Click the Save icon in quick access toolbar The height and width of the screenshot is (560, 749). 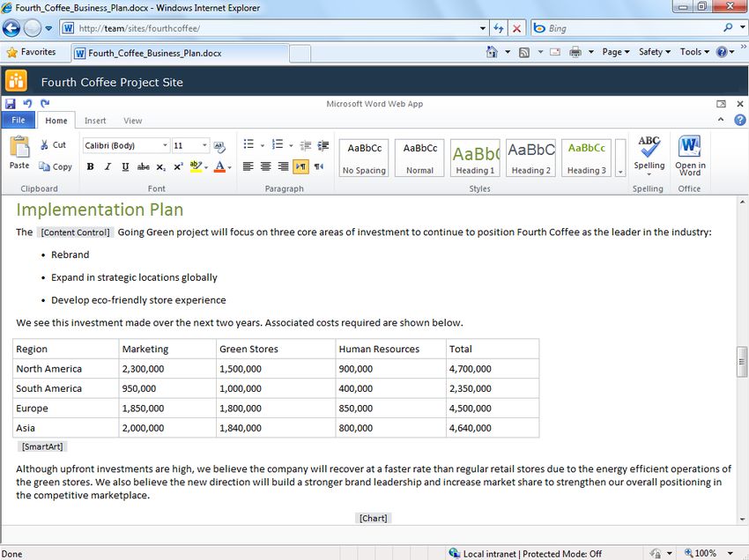click(x=10, y=103)
